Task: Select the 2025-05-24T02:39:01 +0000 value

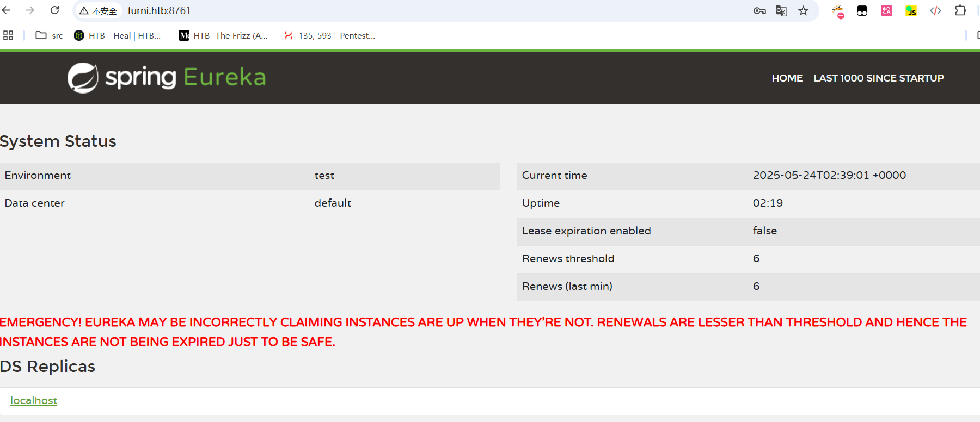Action: point(829,176)
